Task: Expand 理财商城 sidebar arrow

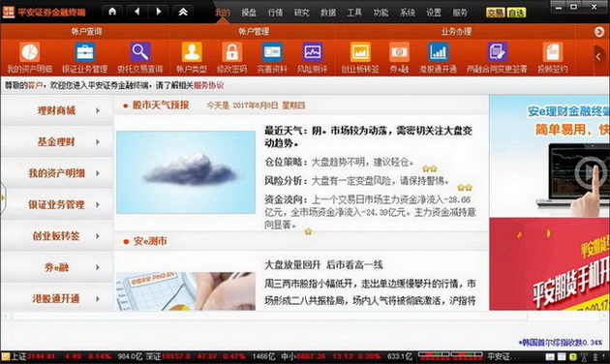Action: coord(98,110)
